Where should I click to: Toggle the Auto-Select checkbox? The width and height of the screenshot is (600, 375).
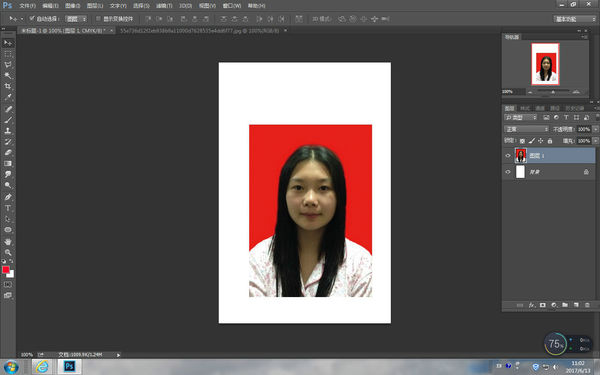32,18
